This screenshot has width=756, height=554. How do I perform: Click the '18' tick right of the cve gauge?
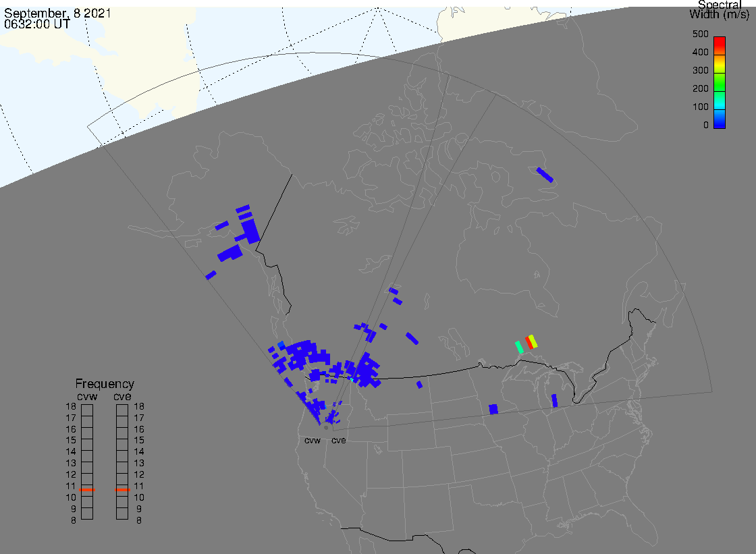[x=139, y=406]
